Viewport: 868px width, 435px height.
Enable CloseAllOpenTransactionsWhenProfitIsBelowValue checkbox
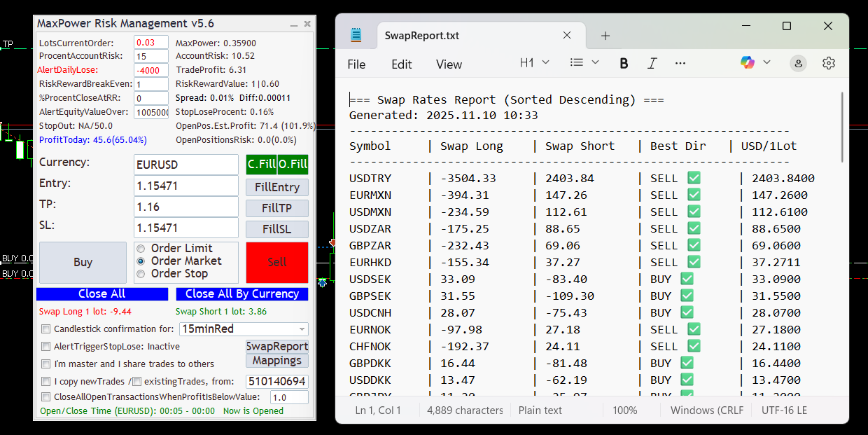point(46,397)
